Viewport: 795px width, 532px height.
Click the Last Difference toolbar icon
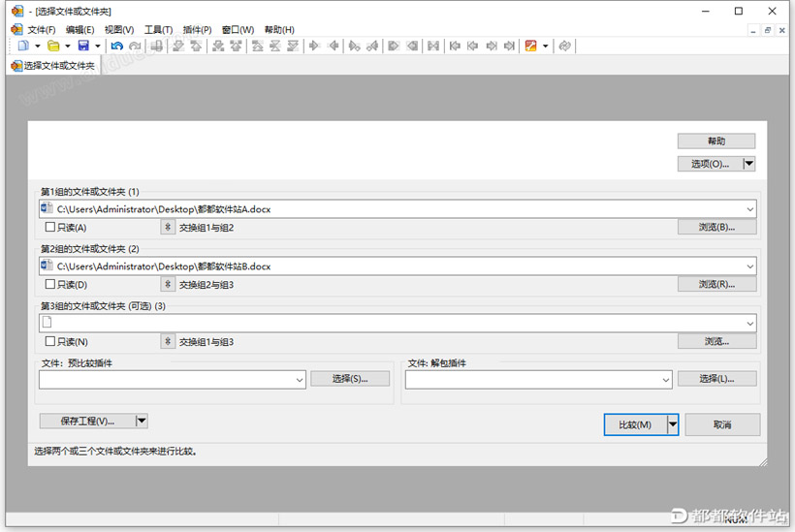[x=293, y=47]
